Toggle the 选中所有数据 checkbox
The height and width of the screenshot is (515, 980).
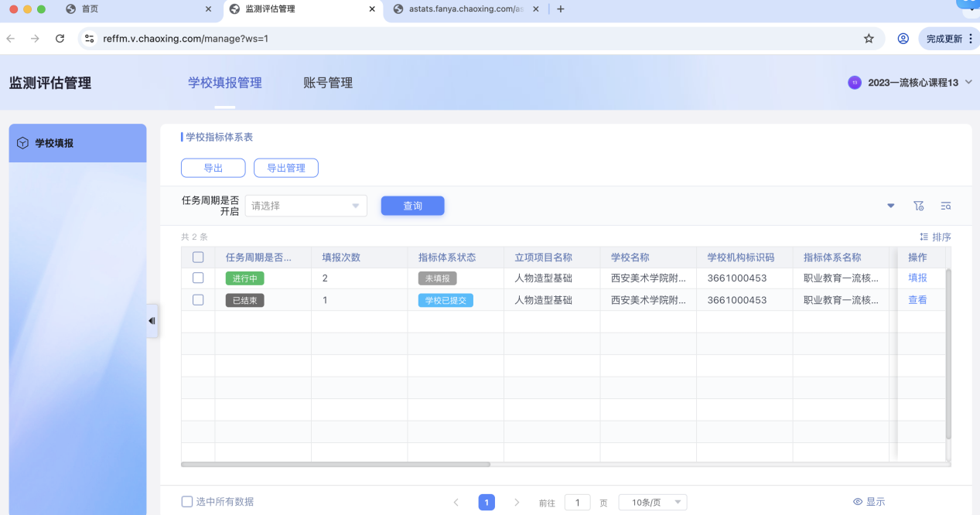187,502
